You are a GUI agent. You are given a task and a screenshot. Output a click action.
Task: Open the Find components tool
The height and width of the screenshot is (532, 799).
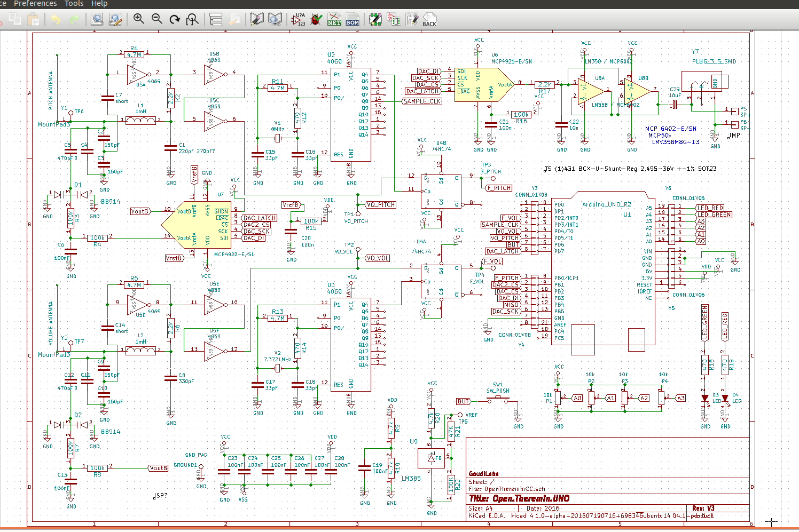click(97, 20)
